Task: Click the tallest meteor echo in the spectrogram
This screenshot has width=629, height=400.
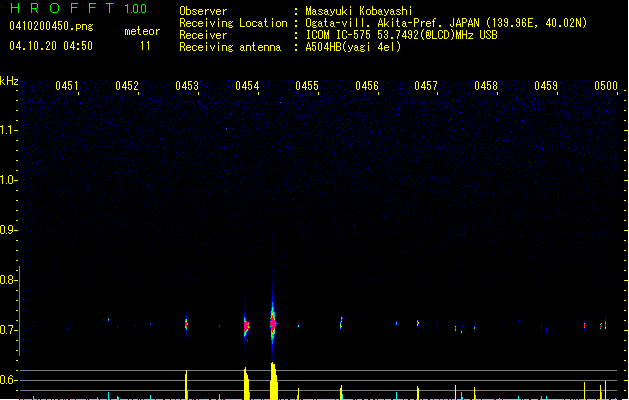Action: click(x=272, y=323)
